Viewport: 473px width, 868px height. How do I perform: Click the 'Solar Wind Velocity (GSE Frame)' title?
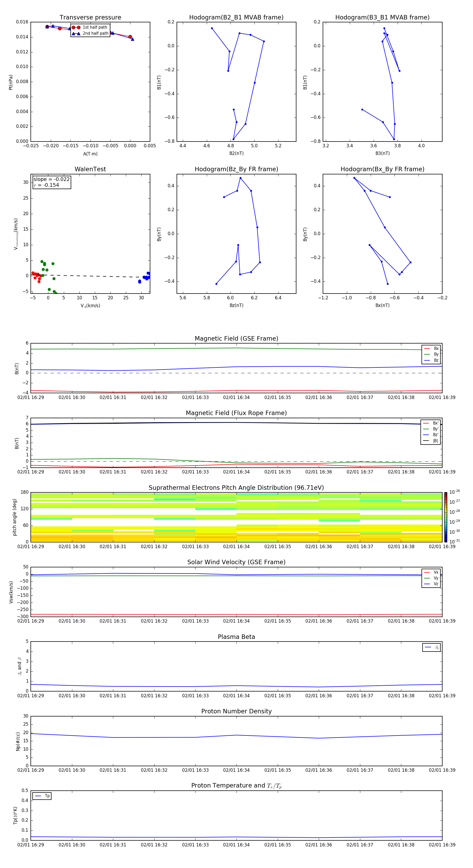tap(236, 562)
